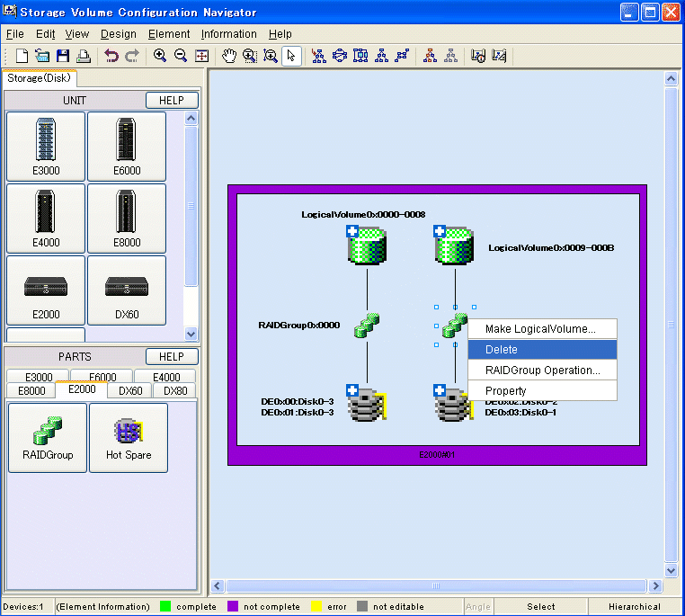Expand DE0x00:Disk0-3 disk group plus marker
Image resolution: width=685 pixels, height=616 pixels.
[352, 390]
